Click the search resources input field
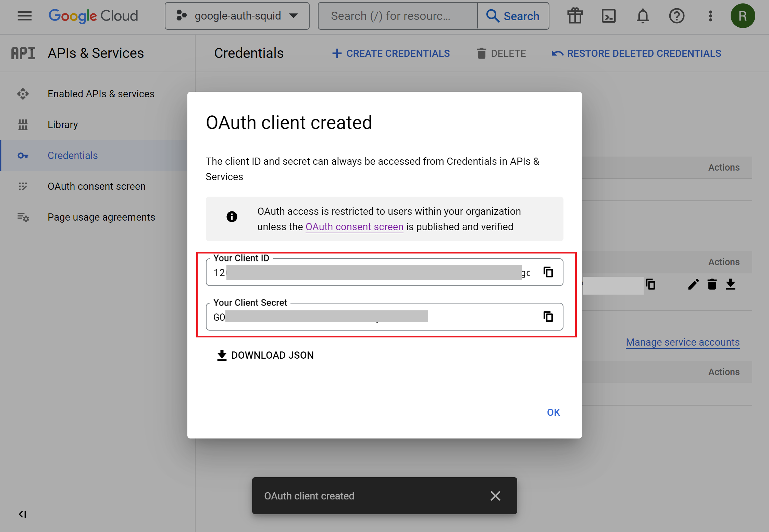The width and height of the screenshot is (769, 532). pyautogui.click(x=398, y=16)
